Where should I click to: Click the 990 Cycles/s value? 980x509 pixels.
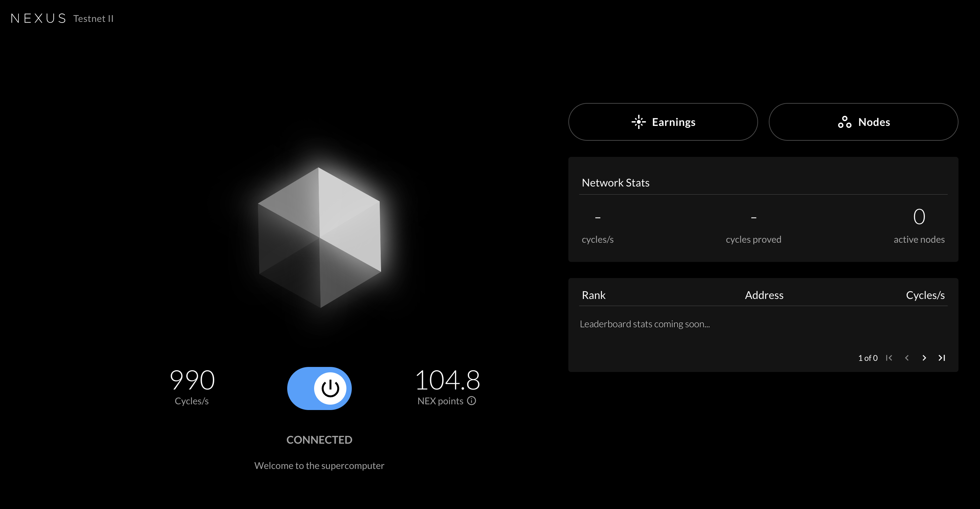(192, 380)
